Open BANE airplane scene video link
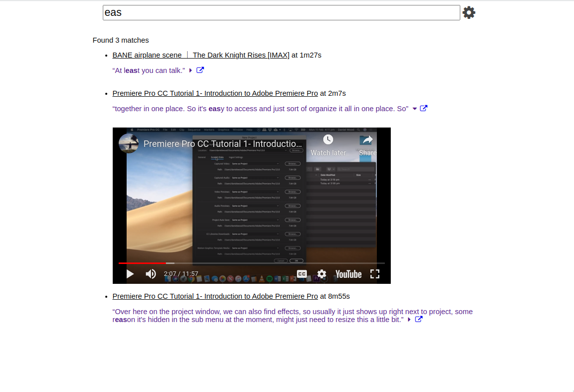The image size is (574, 392). (201, 55)
